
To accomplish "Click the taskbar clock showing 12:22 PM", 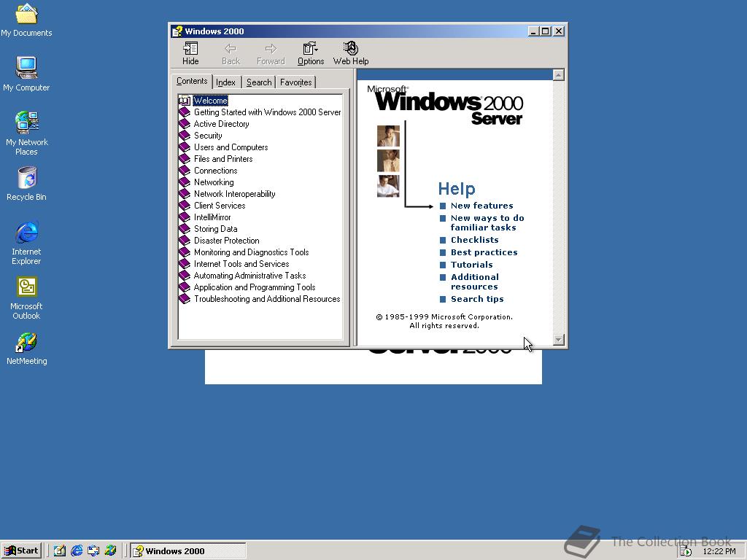I will 719,551.
